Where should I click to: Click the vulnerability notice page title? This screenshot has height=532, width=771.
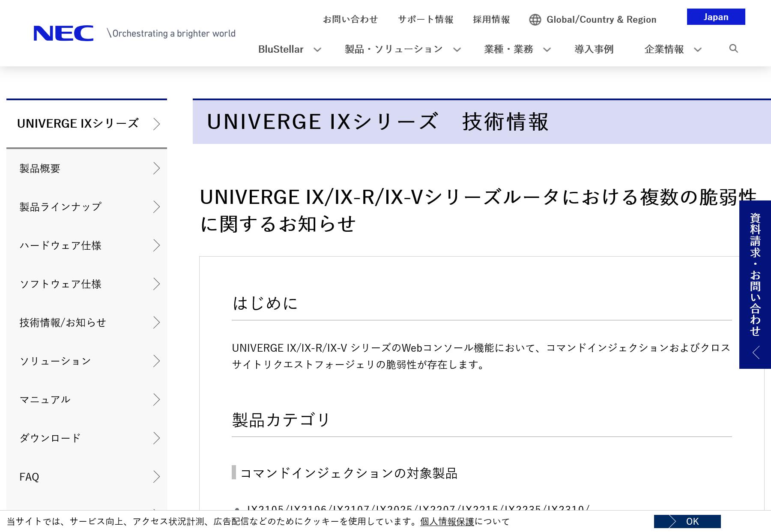[478, 210]
